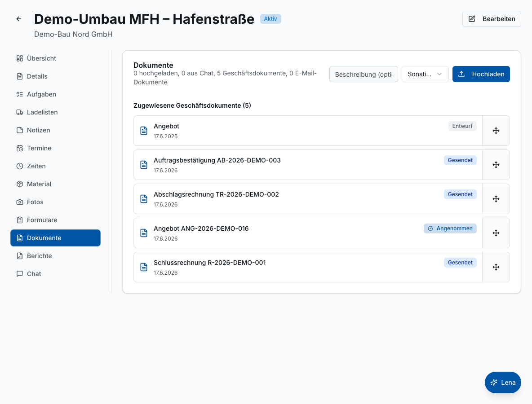This screenshot has width=532, height=404.
Task: Go to Aufgaben in sidebar
Action: tap(55, 94)
